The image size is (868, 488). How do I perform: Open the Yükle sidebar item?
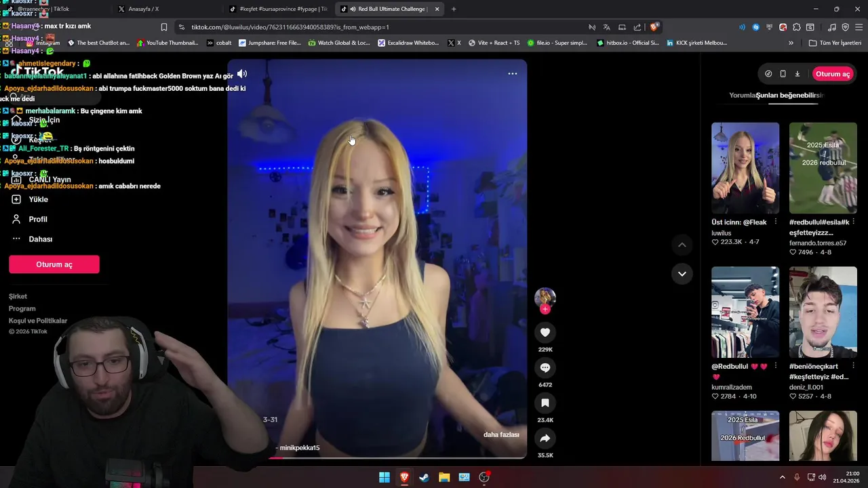(x=31, y=199)
